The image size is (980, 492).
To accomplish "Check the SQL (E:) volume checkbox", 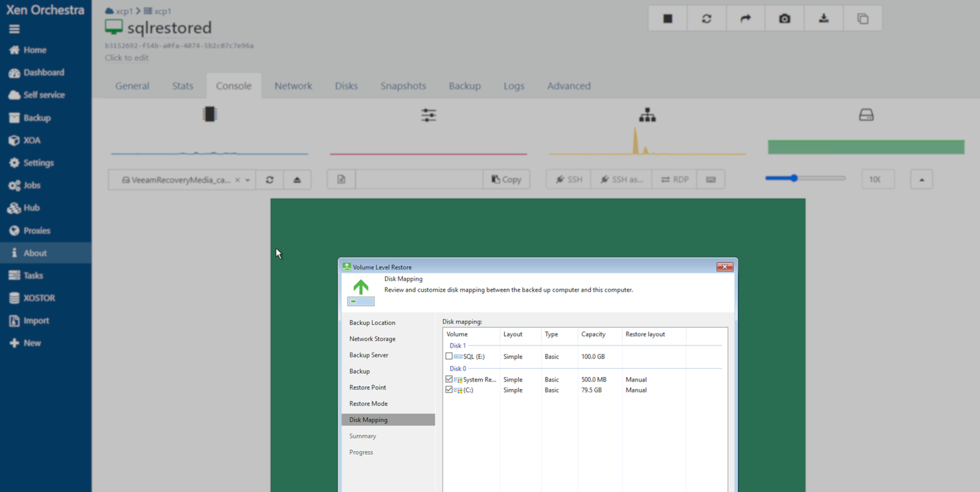I will click(449, 356).
